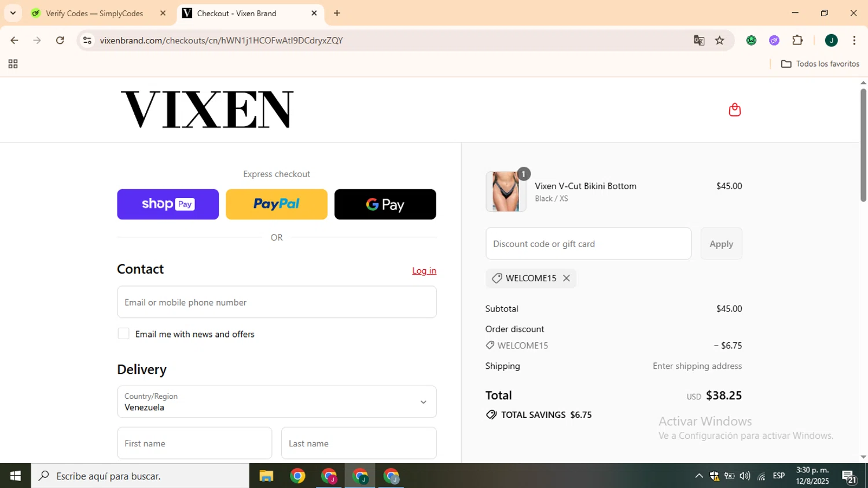
Task: Pay with Google Pay express checkout
Action: 385,204
